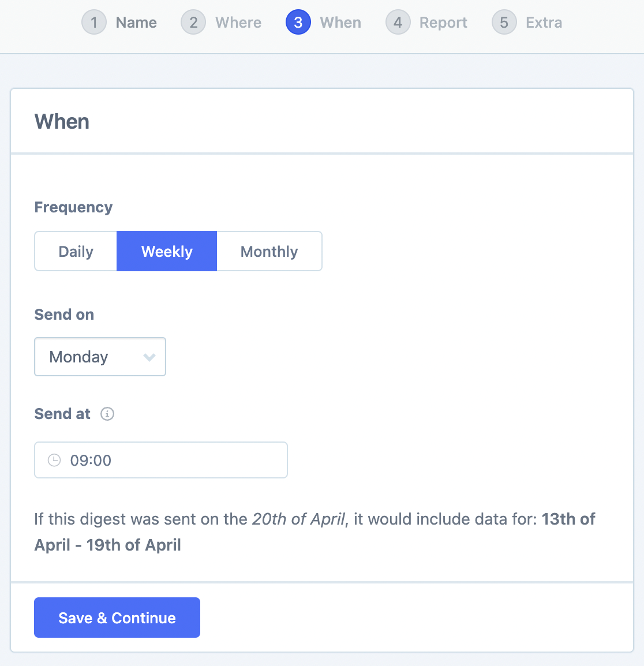644x666 pixels.
Task: Open the Report step
Action: click(443, 23)
